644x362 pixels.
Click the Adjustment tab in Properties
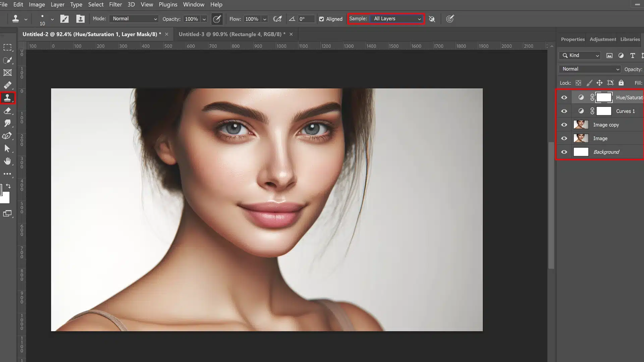point(603,39)
